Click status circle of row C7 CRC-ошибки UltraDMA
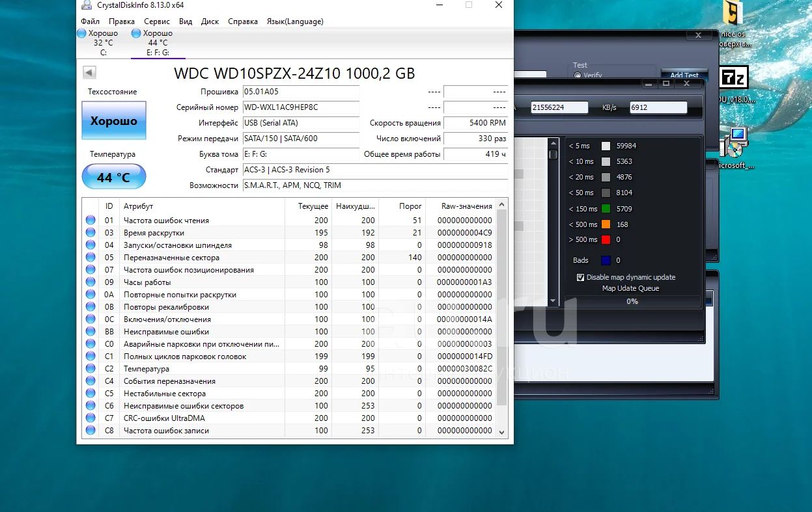Viewport: 812px width, 512px height. [91, 418]
